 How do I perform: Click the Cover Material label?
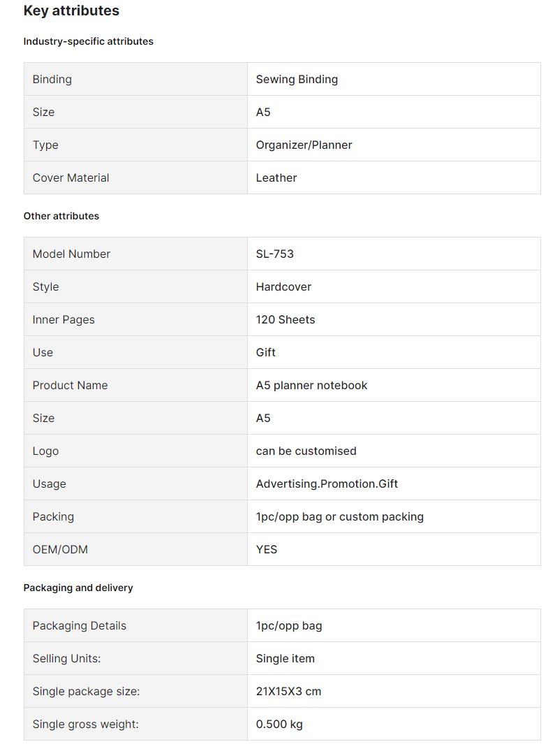(x=71, y=177)
